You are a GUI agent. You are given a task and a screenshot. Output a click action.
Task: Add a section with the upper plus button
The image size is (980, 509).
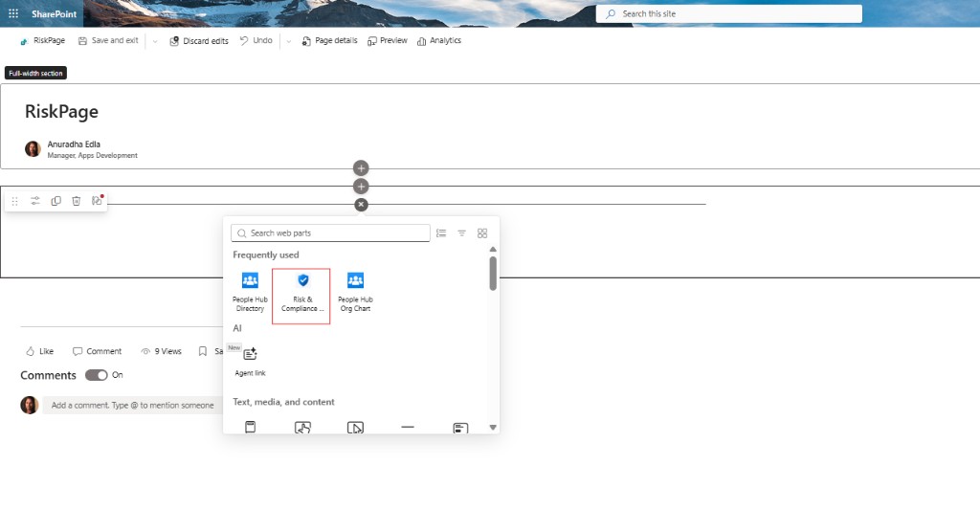[x=361, y=168]
